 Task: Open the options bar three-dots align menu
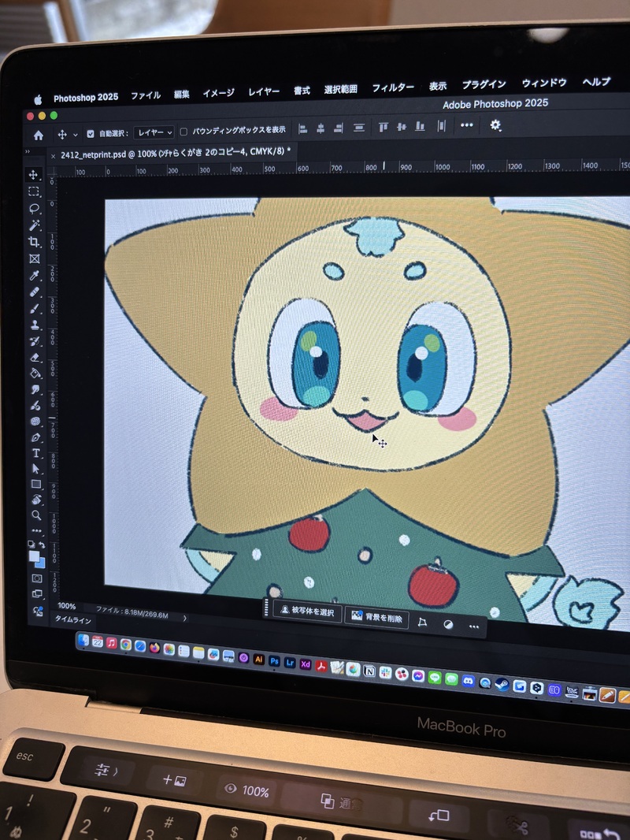(467, 125)
